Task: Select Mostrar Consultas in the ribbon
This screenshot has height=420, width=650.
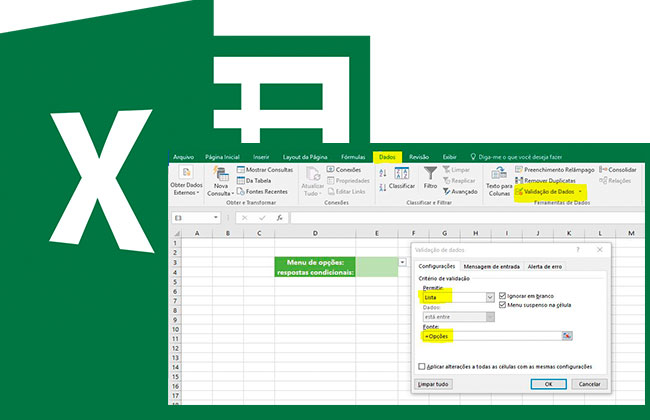Action: [264, 170]
